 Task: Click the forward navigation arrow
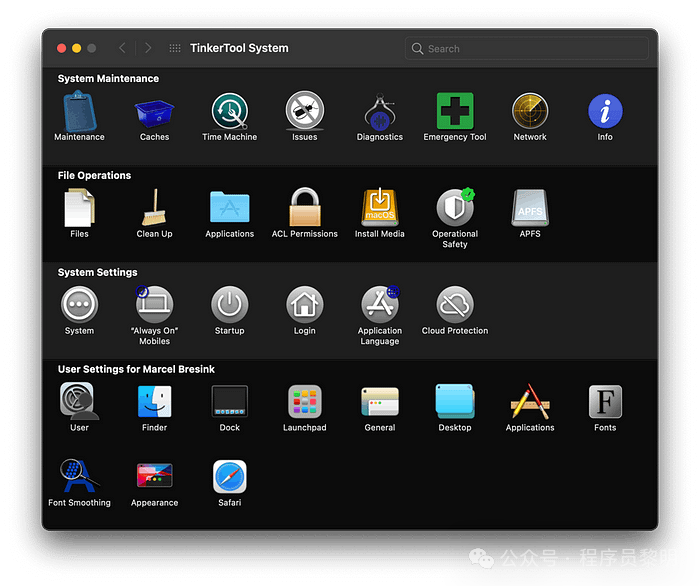(x=148, y=48)
